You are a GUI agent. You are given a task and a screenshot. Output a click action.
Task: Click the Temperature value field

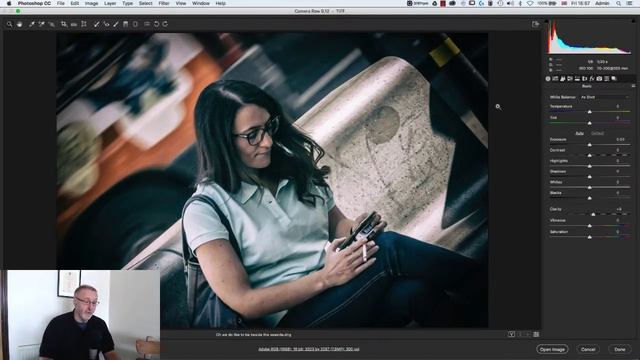point(618,107)
